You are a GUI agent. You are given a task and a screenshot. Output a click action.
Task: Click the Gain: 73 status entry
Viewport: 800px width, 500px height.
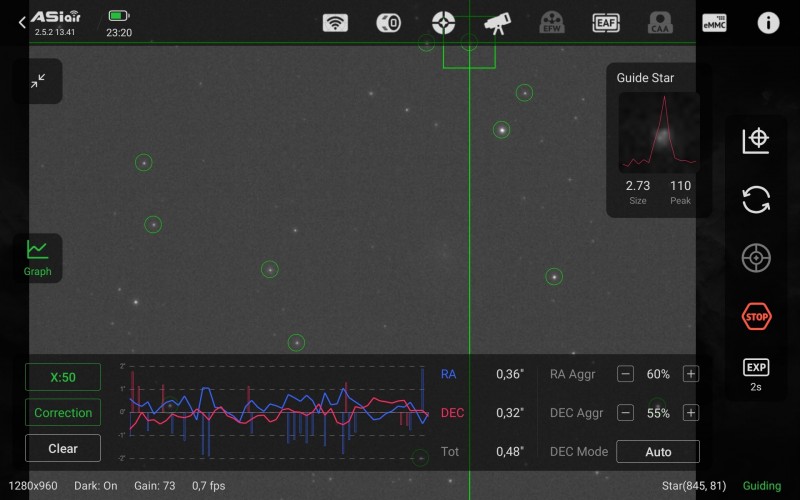coord(155,486)
